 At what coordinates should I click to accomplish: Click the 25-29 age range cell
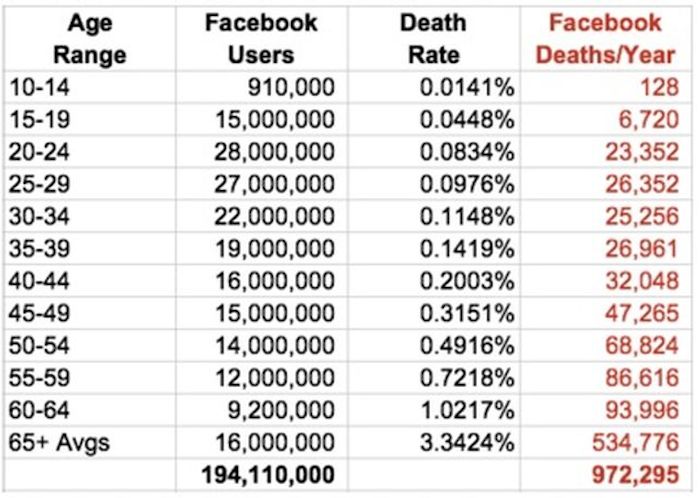point(88,185)
